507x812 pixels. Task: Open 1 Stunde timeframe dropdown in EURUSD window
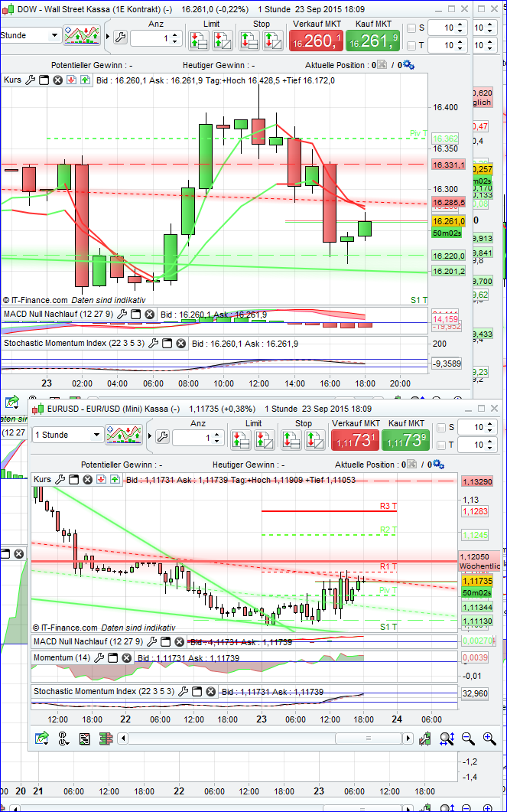point(96,435)
